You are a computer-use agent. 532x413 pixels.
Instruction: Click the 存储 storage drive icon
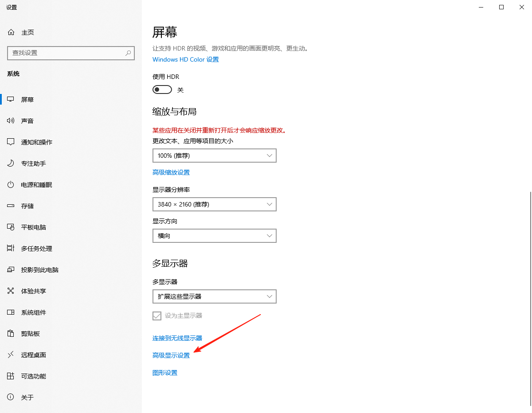click(11, 206)
